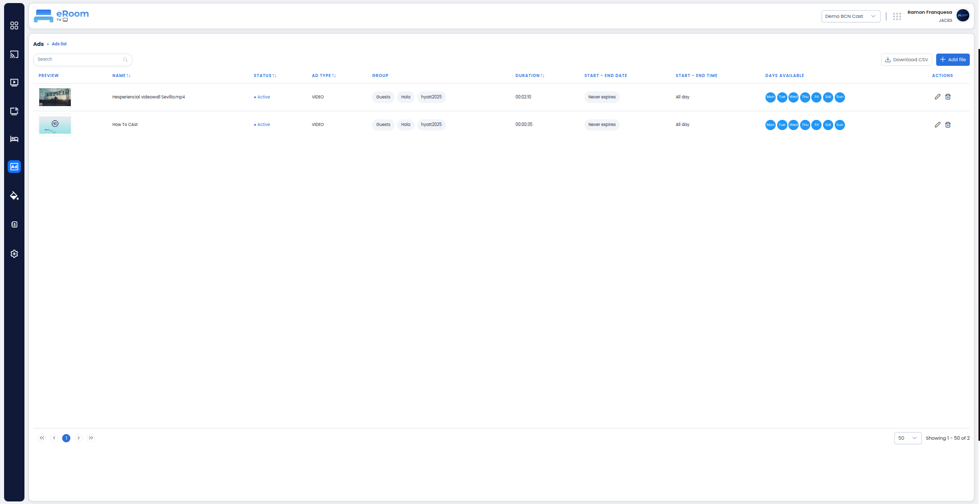Viewport: 980px width, 504px height.
Task: Click the eRoom TV logo
Action: tap(61, 16)
